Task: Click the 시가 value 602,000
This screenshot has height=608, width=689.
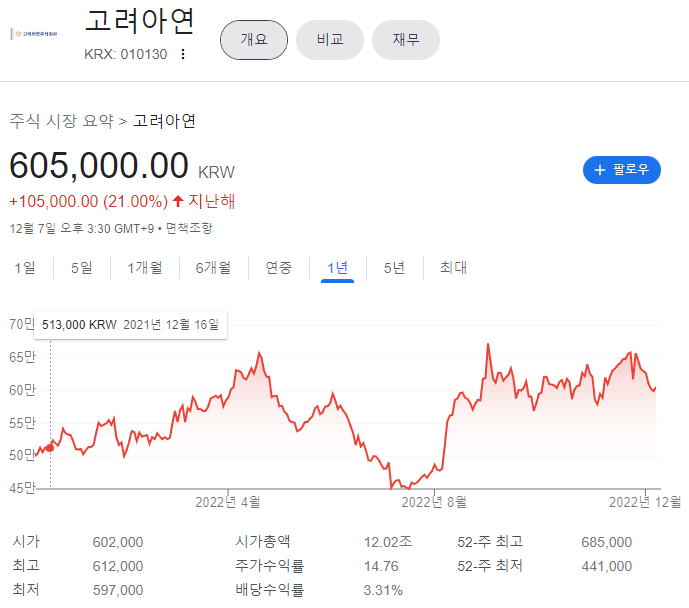Action: coord(118,542)
